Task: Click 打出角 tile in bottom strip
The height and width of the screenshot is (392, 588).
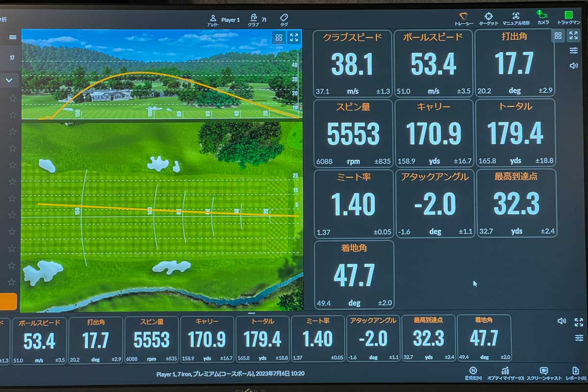Action: tap(96, 340)
